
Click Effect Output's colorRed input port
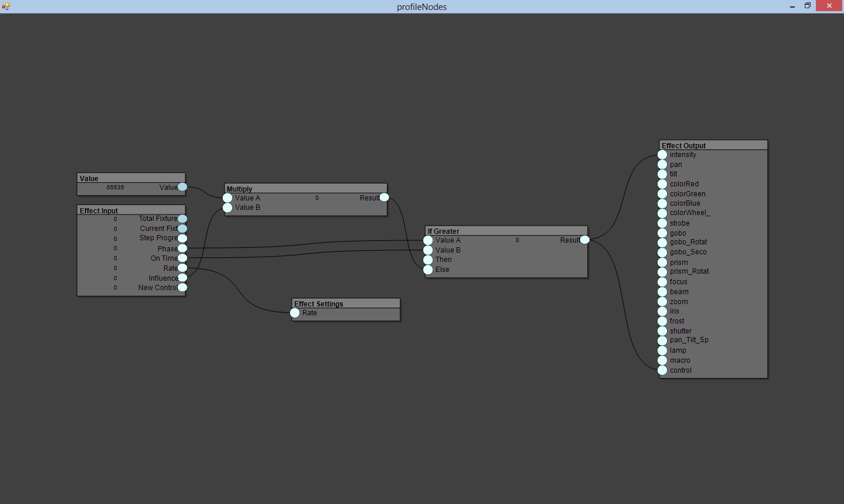point(662,184)
